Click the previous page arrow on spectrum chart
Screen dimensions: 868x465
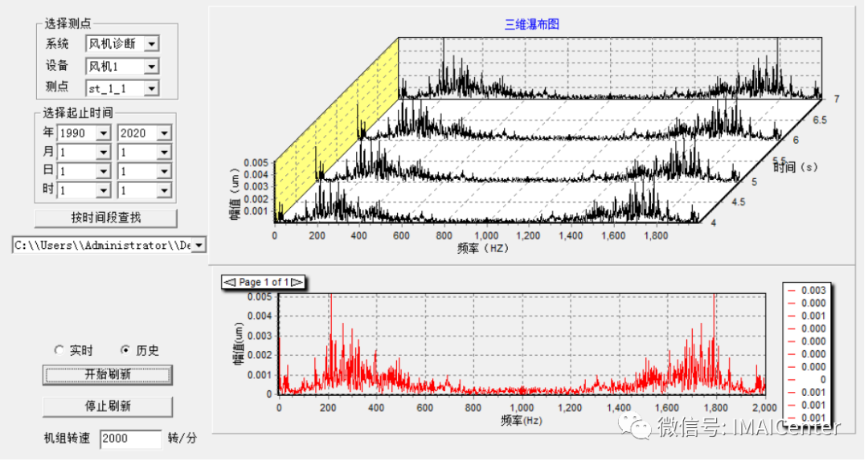click(x=229, y=282)
